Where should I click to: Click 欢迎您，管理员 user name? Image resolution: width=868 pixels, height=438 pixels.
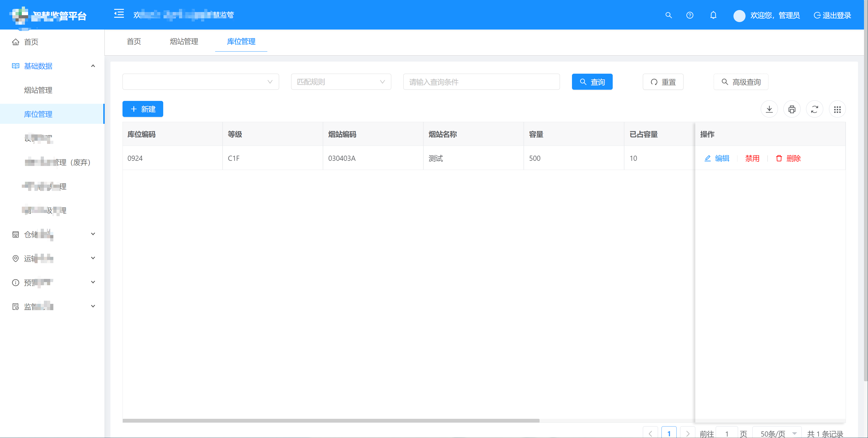[x=775, y=15]
